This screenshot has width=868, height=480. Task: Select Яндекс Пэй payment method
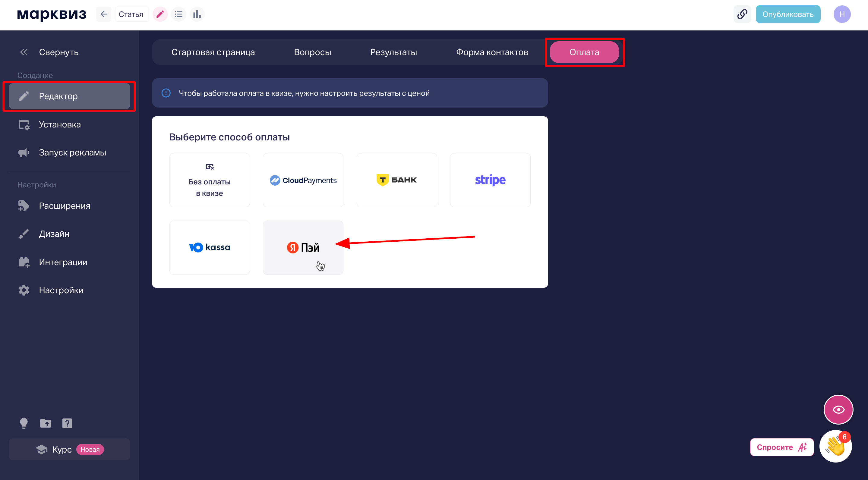(x=303, y=248)
